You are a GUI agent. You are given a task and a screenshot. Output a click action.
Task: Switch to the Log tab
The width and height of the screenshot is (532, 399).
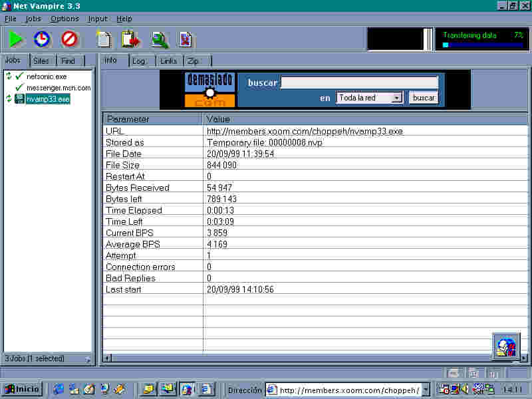click(141, 61)
